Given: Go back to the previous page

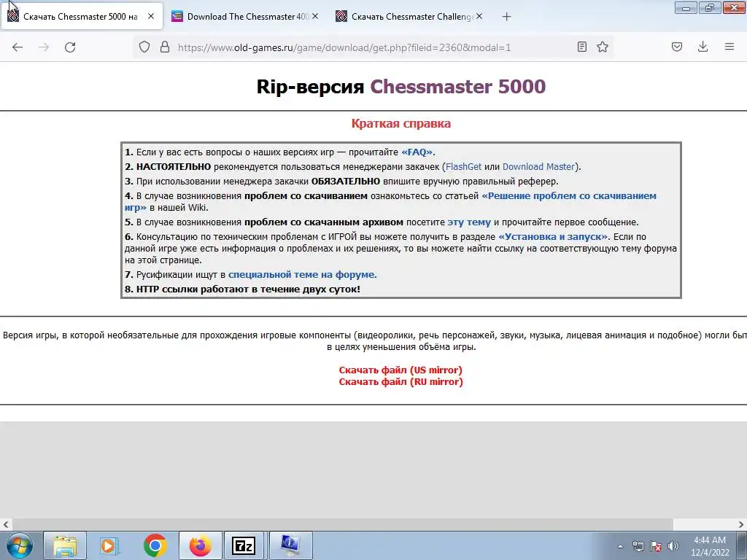Looking at the screenshot, I should [18, 47].
